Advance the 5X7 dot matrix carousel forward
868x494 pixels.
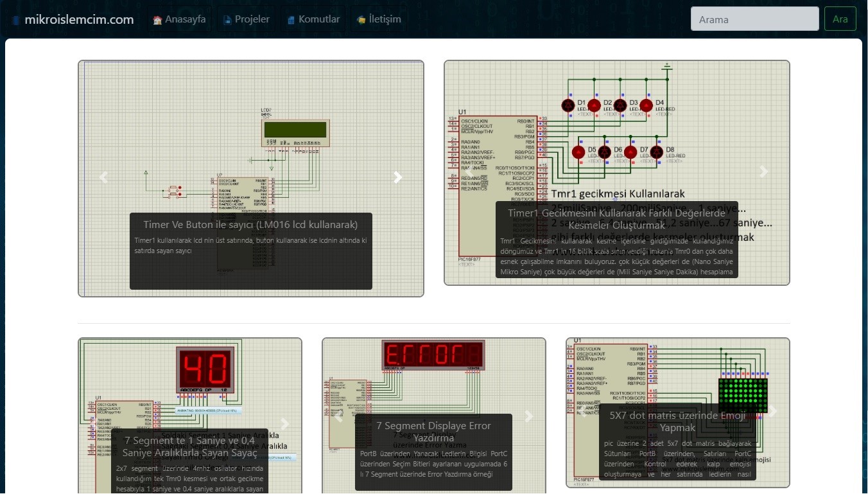[773, 411]
